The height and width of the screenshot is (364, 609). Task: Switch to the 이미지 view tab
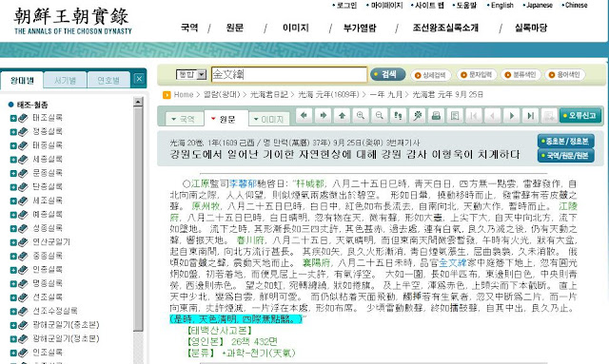coord(269,119)
